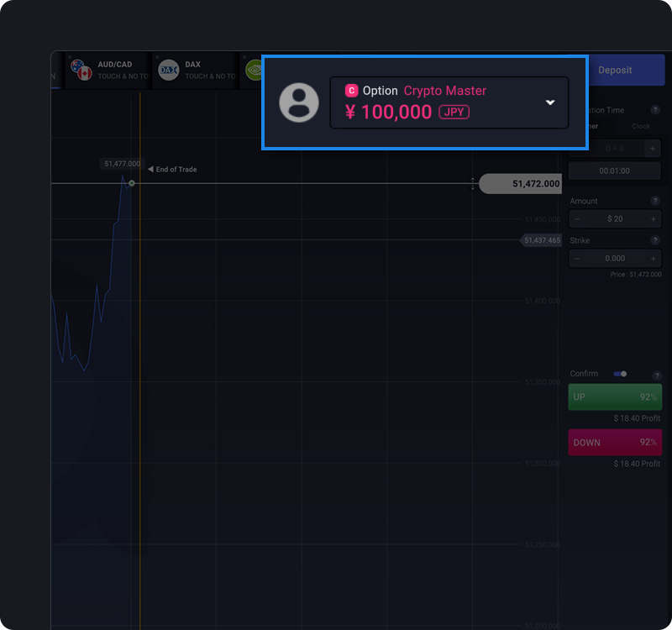This screenshot has width=672, height=630.
Task: Click the Strike help question icon
Action: (655, 240)
